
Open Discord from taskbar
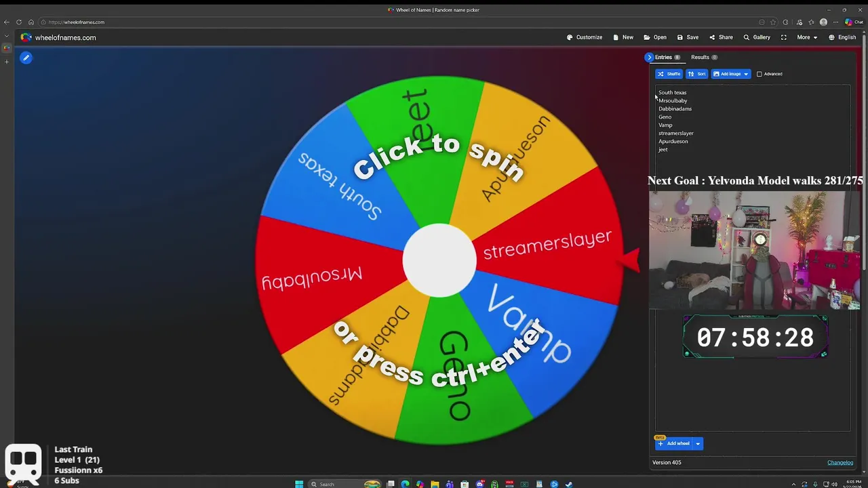tap(480, 484)
